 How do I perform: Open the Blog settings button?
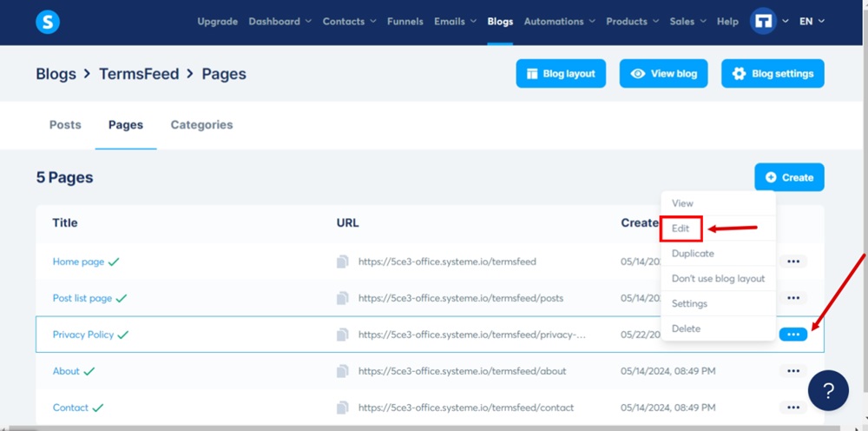(773, 74)
